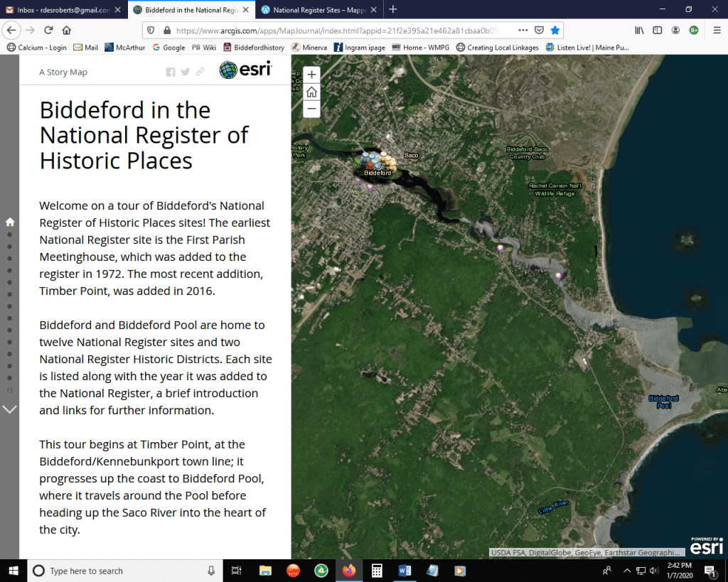
Task: Share story map on Facebook
Action: [171, 72]
